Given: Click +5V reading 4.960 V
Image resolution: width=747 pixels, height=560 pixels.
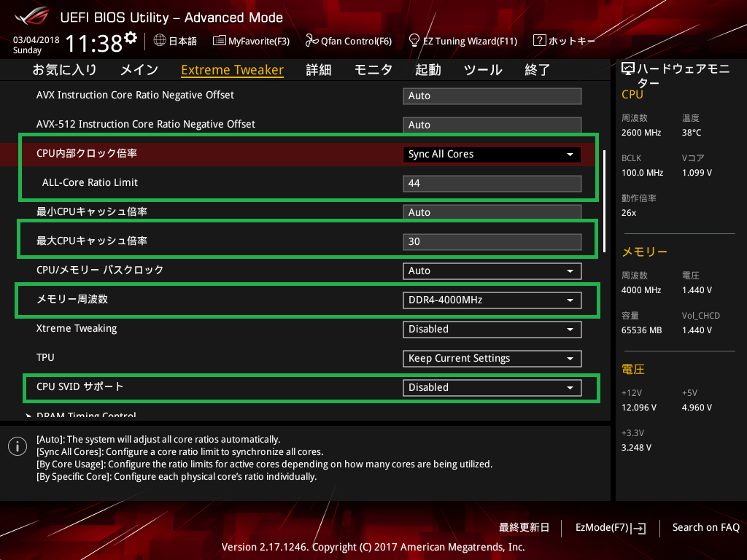Looking at the screenshot, I should tap(697, 408).
